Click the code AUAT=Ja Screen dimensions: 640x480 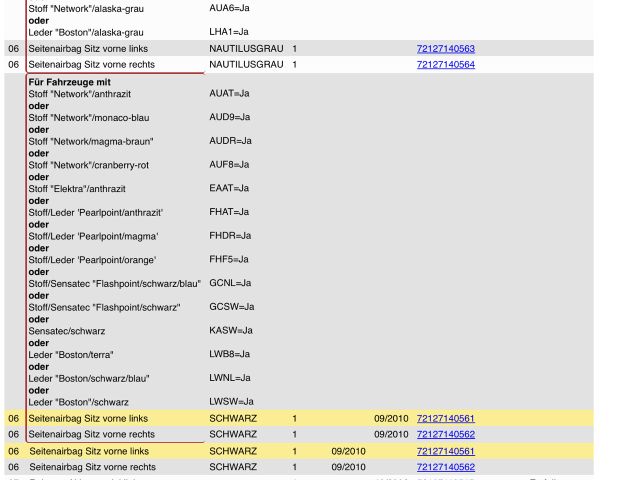230,93
